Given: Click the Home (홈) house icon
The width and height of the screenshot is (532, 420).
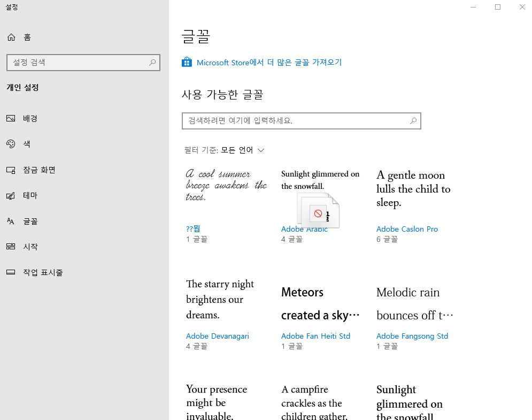Looking at the screenshot, I should tap(11, 37).
